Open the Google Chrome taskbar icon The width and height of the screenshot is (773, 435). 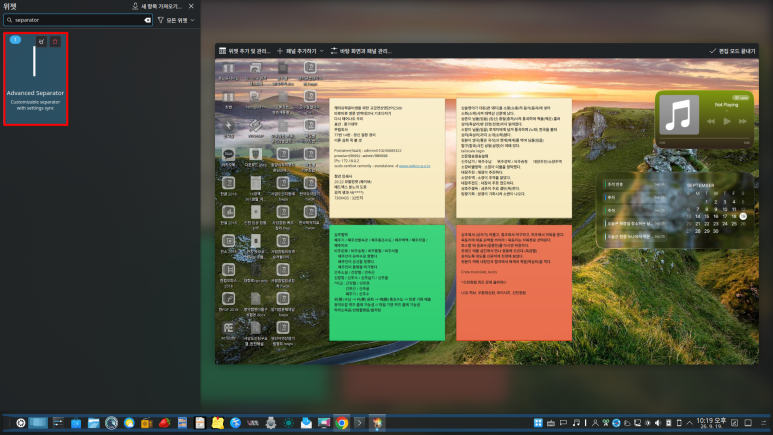pos(342,423)
